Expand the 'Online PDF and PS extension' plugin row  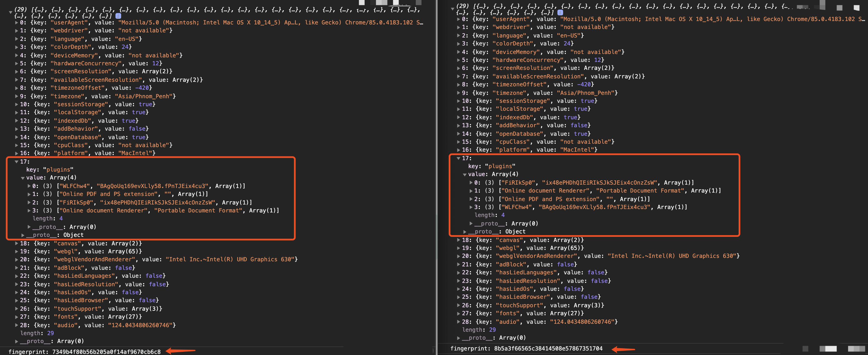click(29, 194)
